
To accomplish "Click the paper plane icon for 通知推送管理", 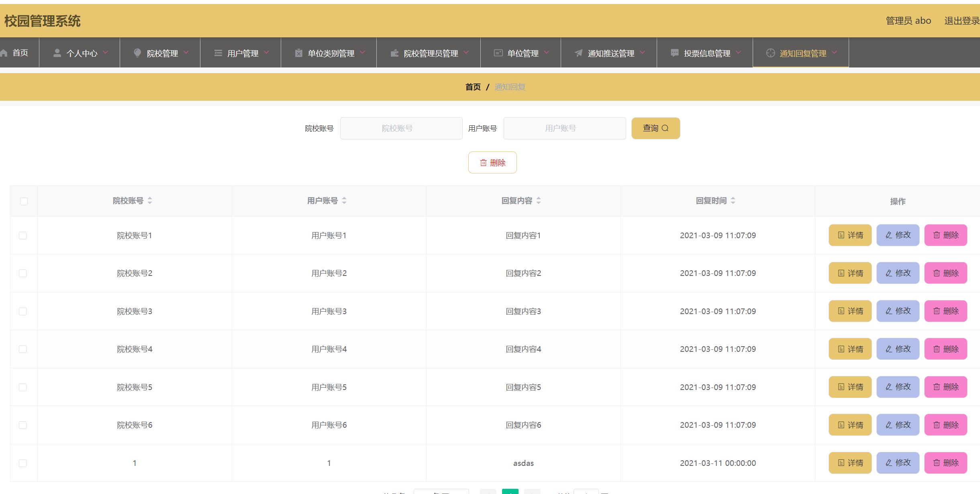I will (578, 53).
